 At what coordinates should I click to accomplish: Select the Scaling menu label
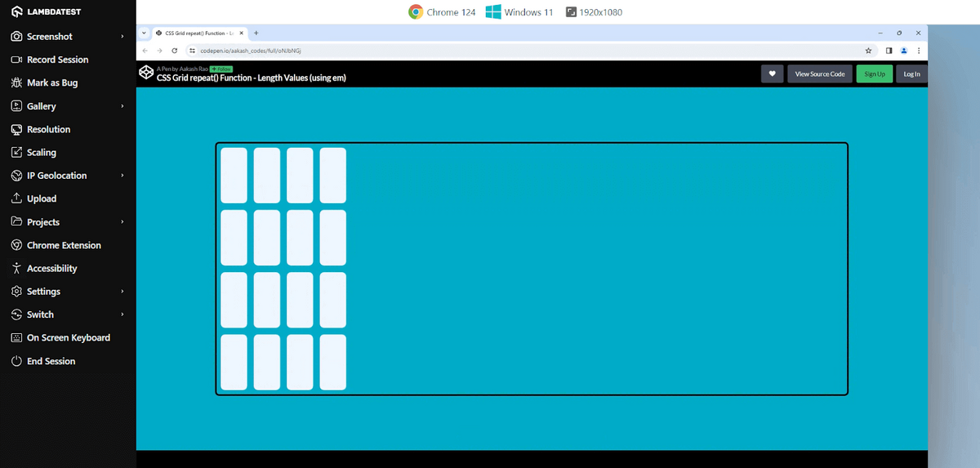pos(42,152)
